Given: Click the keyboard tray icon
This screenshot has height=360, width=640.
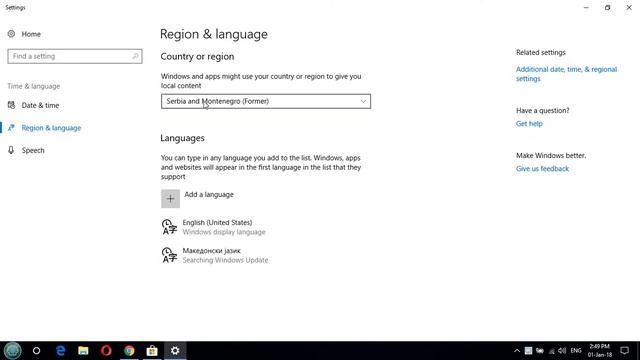Looking at the screenshot, I should pyautogui.click(x=528, y=351).
